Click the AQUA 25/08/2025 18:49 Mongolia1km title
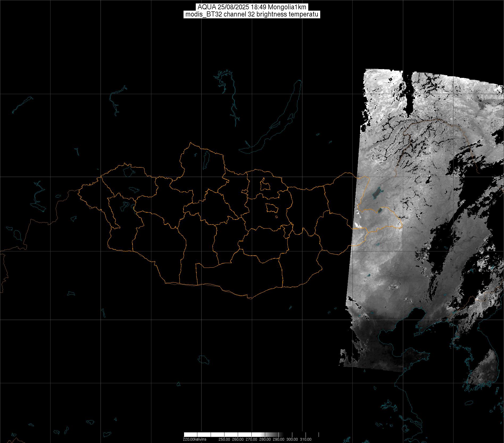 pyautogui.click(x=252, y=7)
